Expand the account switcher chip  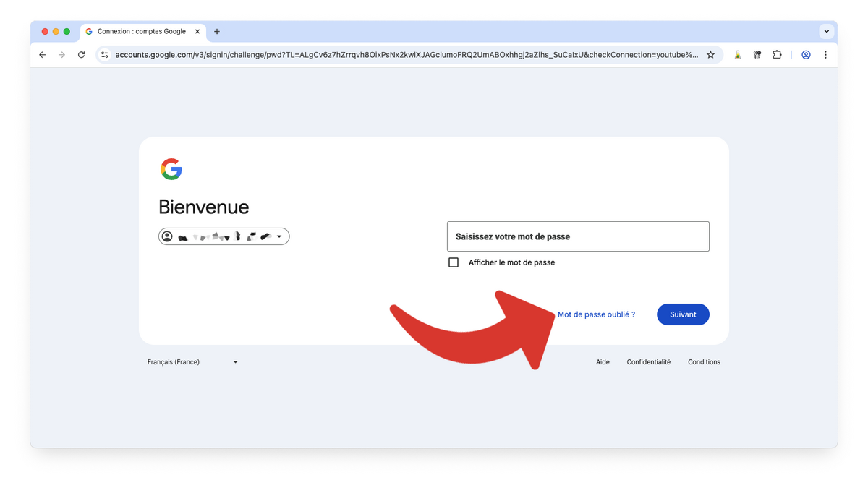[x=224, y=236]
